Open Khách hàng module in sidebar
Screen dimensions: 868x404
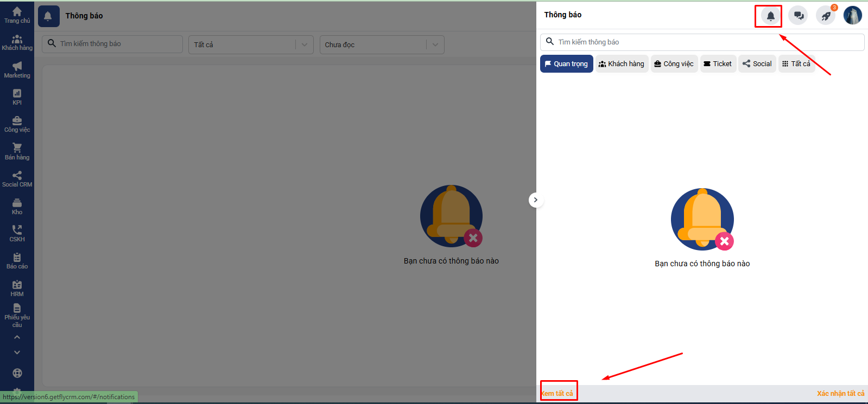[x=17, y=43]
